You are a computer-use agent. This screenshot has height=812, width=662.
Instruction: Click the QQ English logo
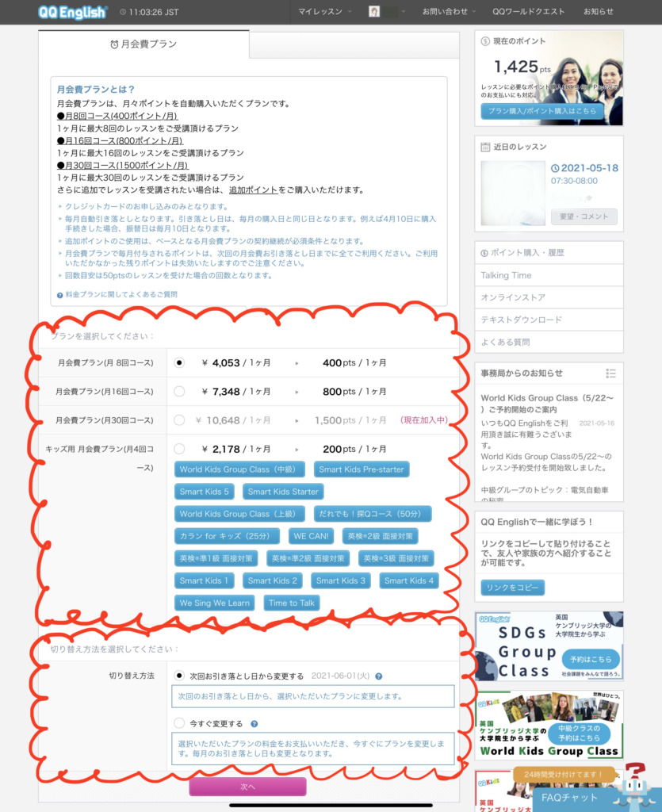(x=72, y=12)
